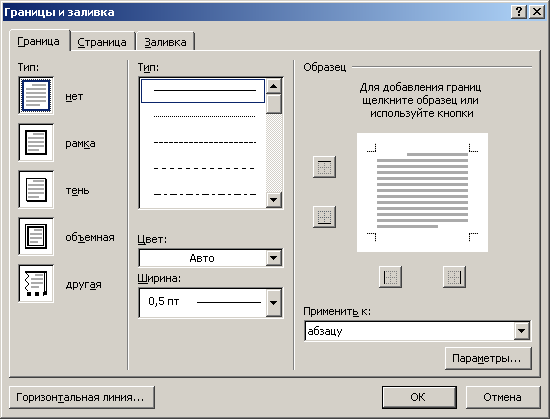Click the 'объемная' label text
Screen dimensions: 550x419
click(90, 237)
